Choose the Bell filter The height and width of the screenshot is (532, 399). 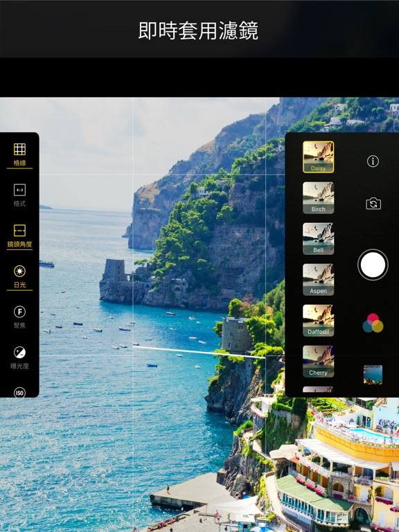point(318,238)
